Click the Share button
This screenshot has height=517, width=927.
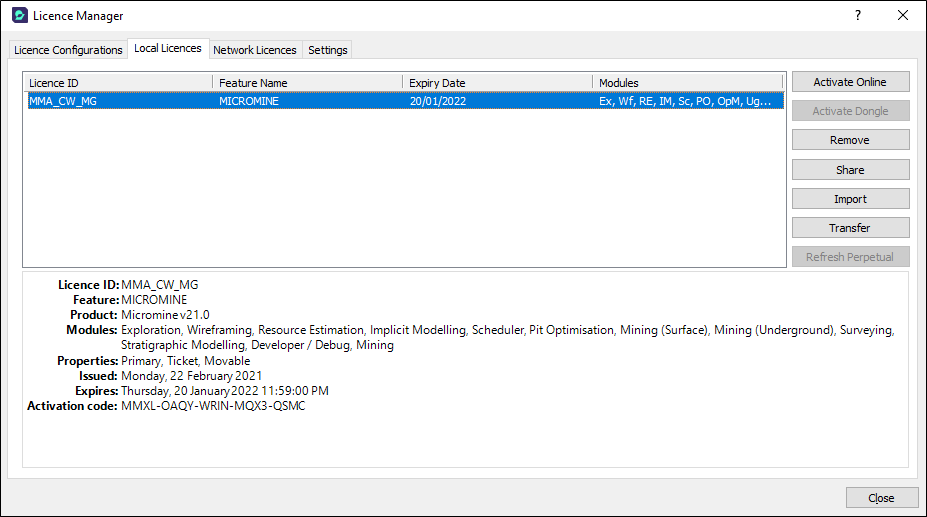pyautogui.click(x=850, y=170)
